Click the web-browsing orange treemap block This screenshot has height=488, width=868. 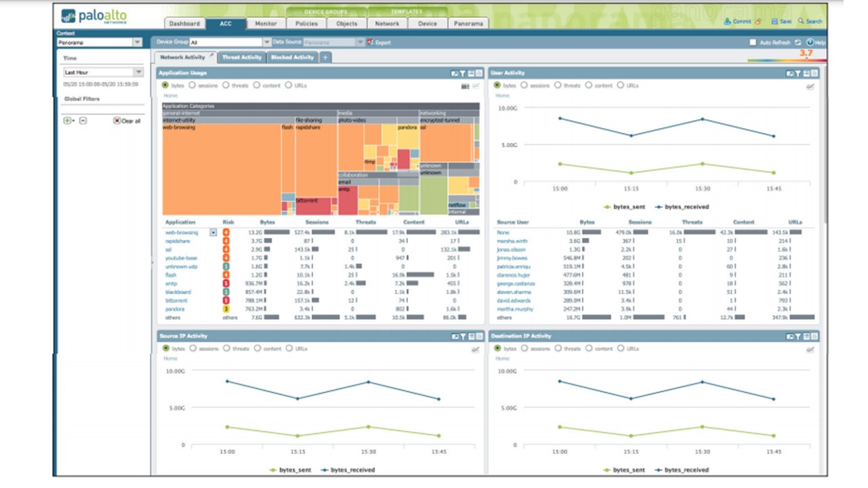pos(221,169)
